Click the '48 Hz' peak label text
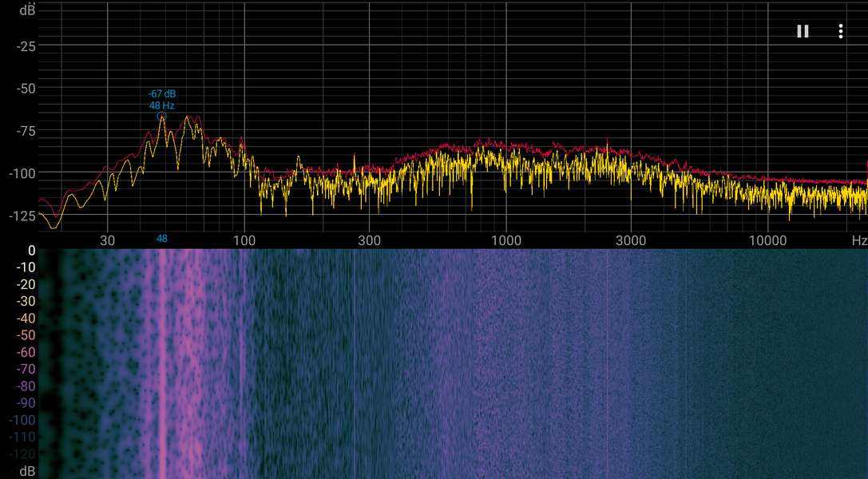Image resolution: width=868 pixels, height=479 pixels. [161, 105]
